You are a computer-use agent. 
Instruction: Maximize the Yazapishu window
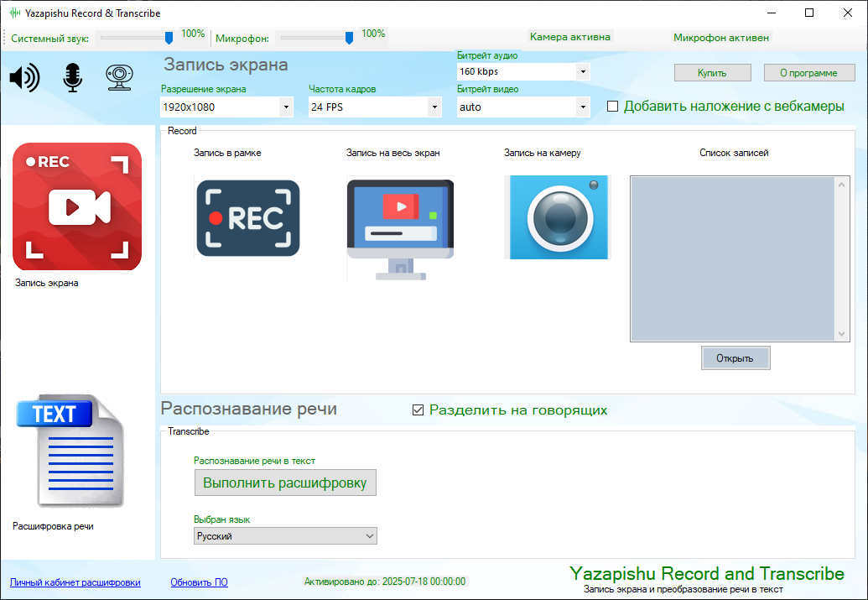pos(809,13)
